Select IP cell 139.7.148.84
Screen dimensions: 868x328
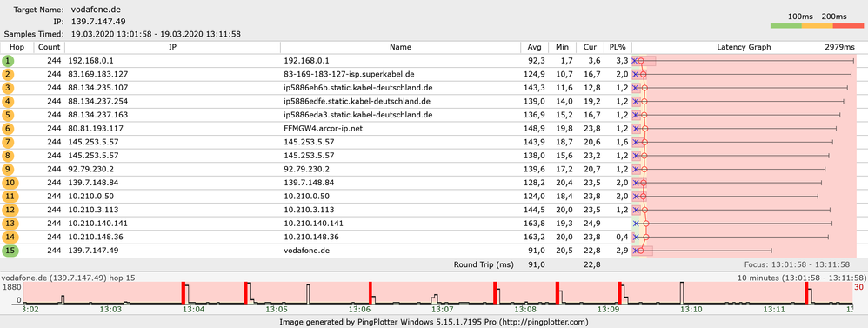pos(94,183)
